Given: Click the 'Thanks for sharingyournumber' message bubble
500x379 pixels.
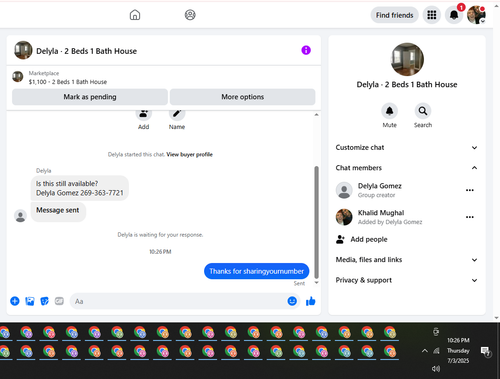Looking at the screenshot, I should click(x=257, y=271).
